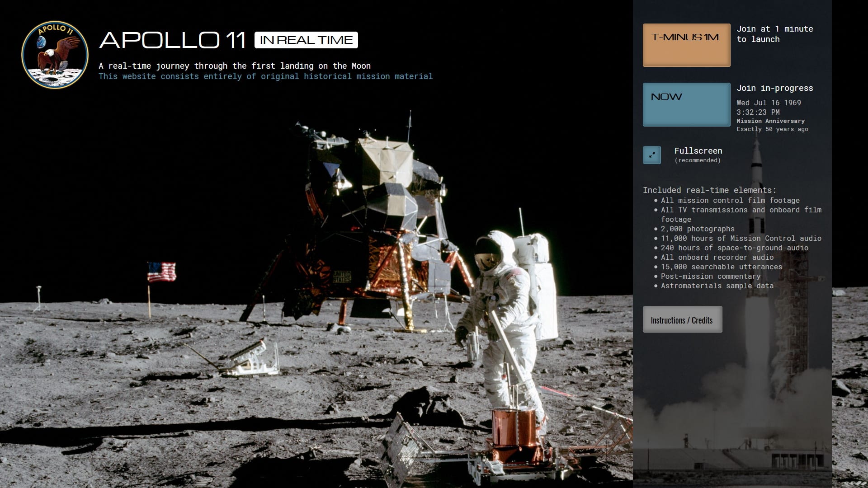This screenshot has width=868, height=488.
Task: Click the blue historical mission material subtitle
Action: click(x=265, y=76)
